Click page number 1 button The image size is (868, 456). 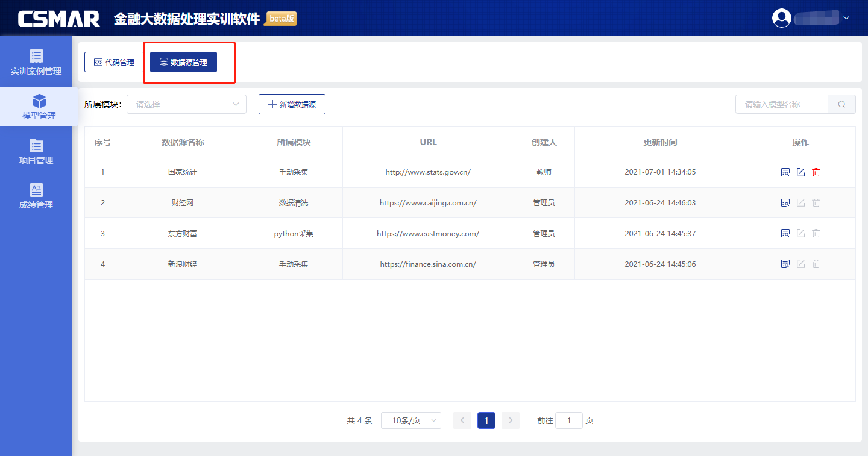click(x=486, y=420)
